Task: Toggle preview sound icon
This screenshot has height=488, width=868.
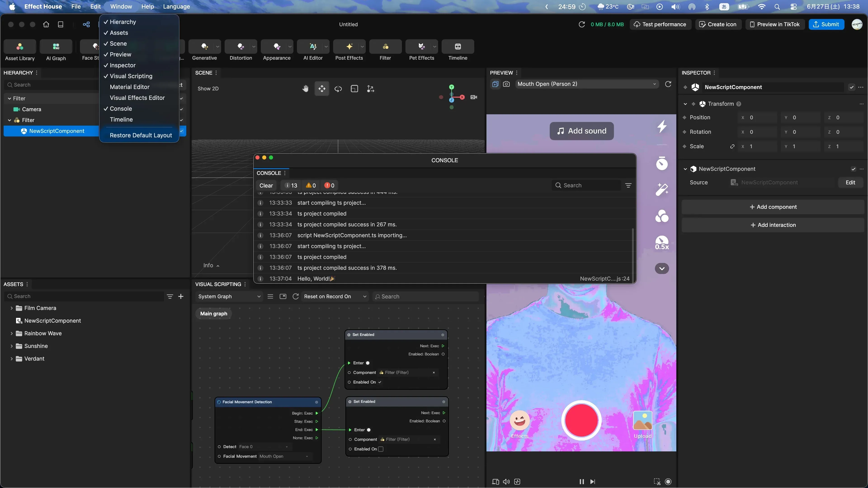Action: click(506, 482)
